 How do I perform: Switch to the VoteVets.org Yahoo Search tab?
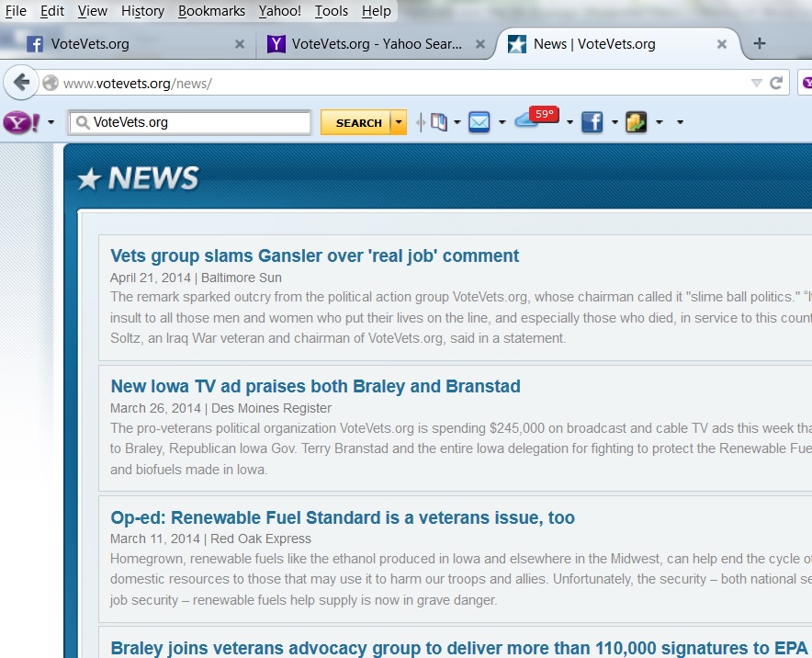pos(375,43)
